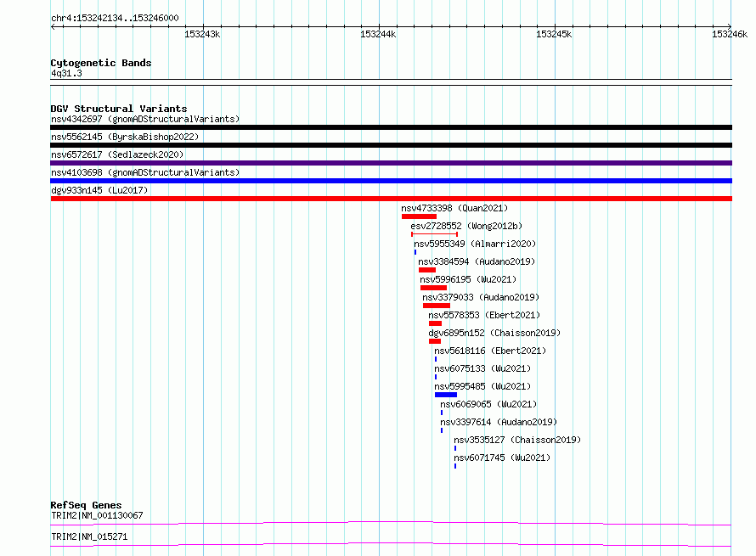Screen dimensions: 756x556
Task: Click the TRIM2|NM_001130067 gene label
Action: (x=97, y=515)
